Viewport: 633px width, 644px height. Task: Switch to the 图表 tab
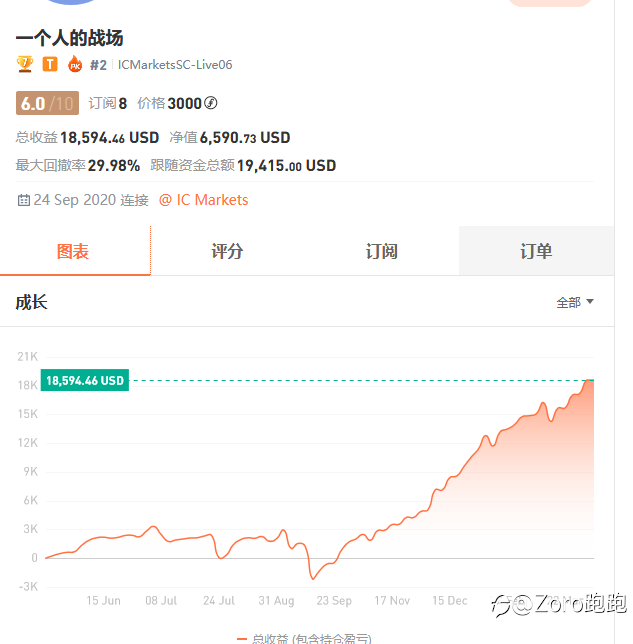75,251
